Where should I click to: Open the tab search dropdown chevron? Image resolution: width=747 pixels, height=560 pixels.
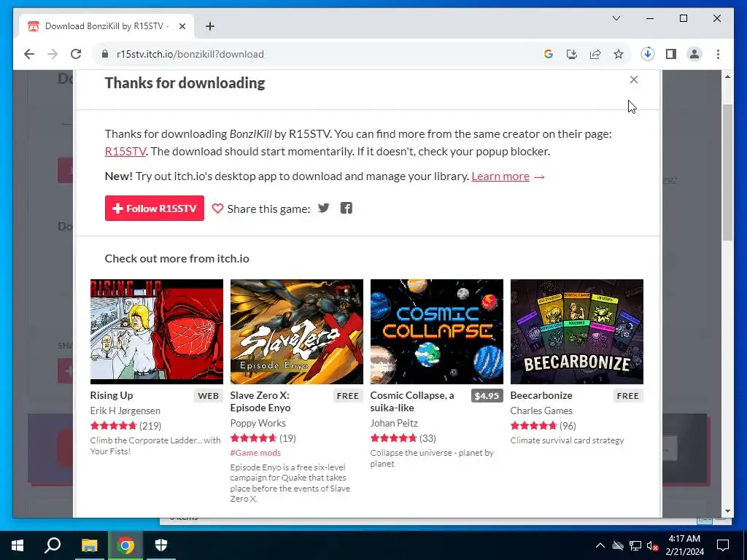tap(616, 18)
